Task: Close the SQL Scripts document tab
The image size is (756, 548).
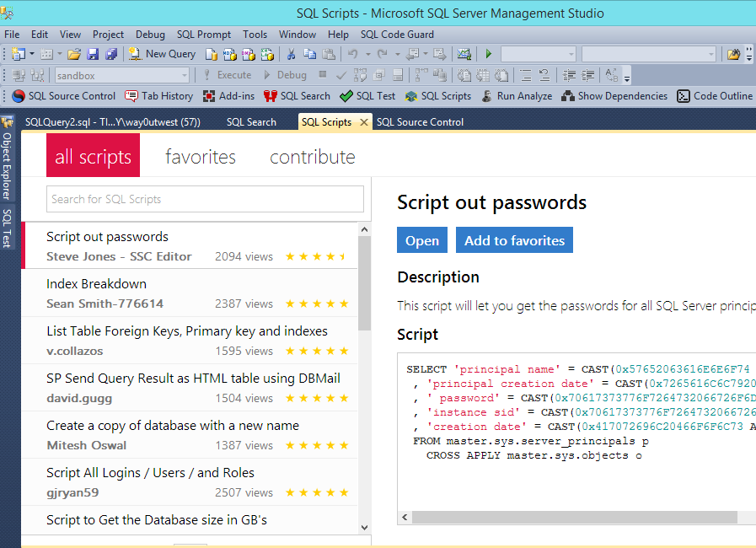Action: [364, 122]
